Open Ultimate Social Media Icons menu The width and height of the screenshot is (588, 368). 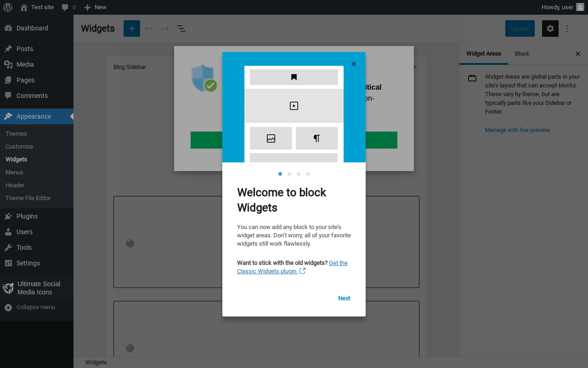(x=37, y=288)
